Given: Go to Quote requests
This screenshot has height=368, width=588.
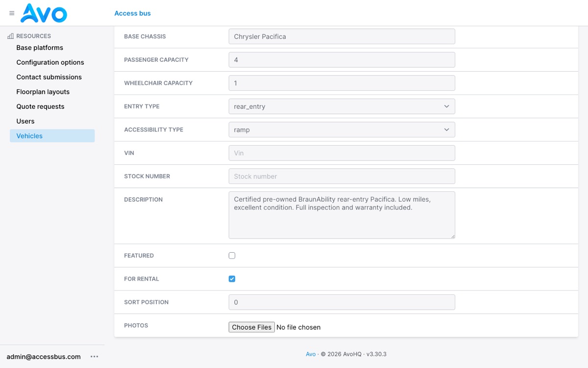Looking at the screenshot, I should click(x=40, y=106).
